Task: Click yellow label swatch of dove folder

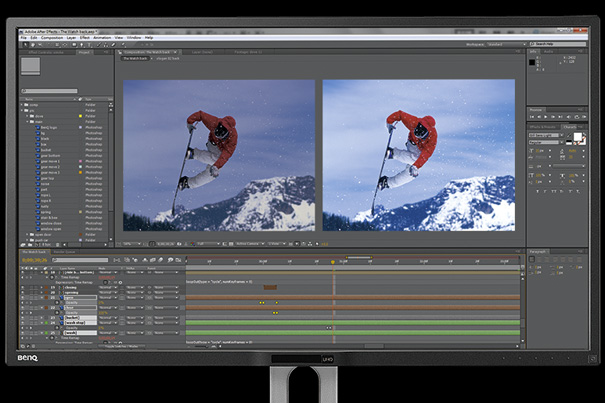Action: coord(81,116)
